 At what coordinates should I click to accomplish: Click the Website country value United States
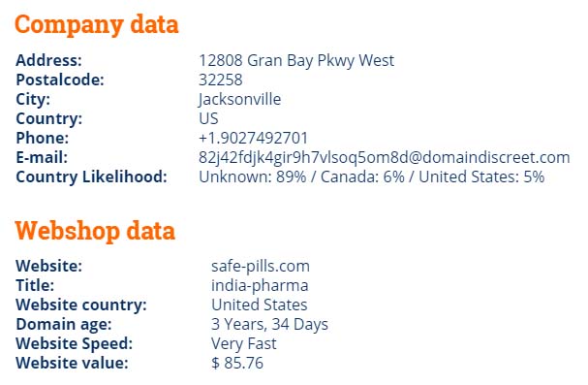[259, 305]
